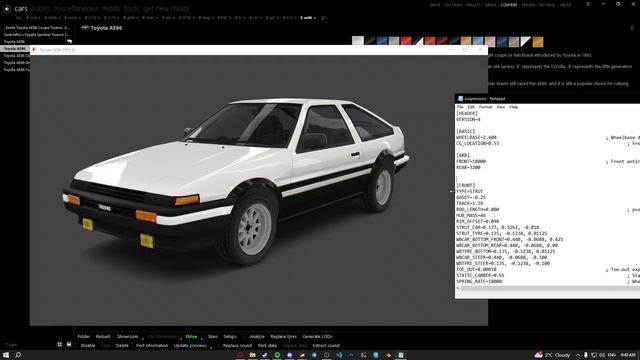Click the Folder button

pos(84,336)
